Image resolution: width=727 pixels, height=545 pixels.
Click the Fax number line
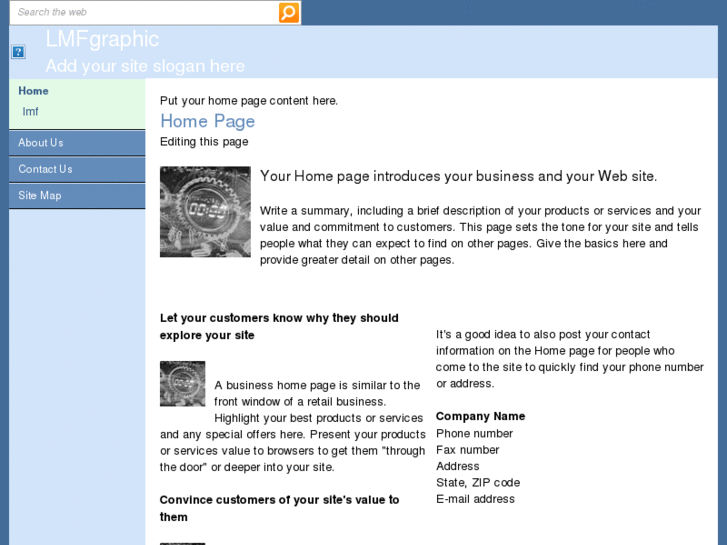pos(467,450)
